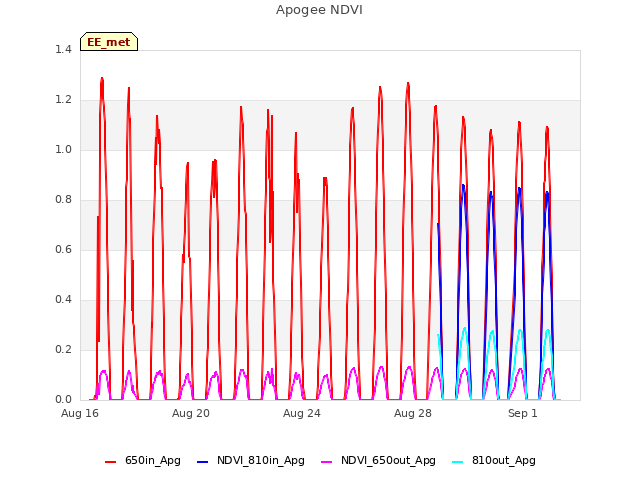The height and width of the screenshot is (480, 640).
Task: Click the 1.2 y-axis label
Action: pyautogui.click(x=63, y=100)
